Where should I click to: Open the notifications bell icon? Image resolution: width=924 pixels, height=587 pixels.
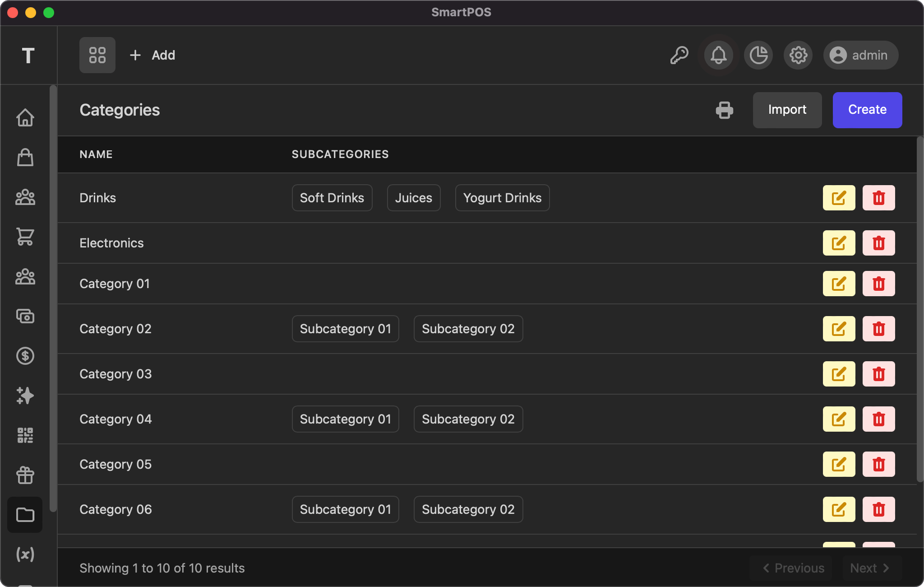click(x=718, y=55)
